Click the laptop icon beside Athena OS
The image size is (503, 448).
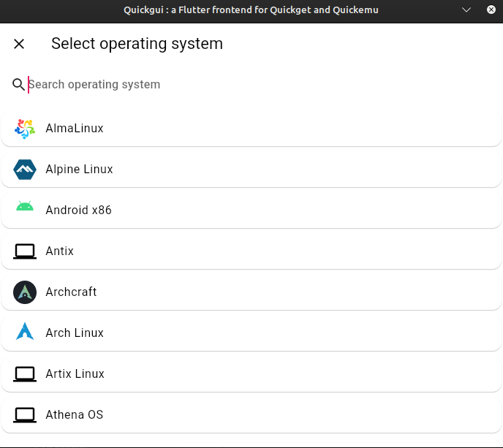click(25, 415)
